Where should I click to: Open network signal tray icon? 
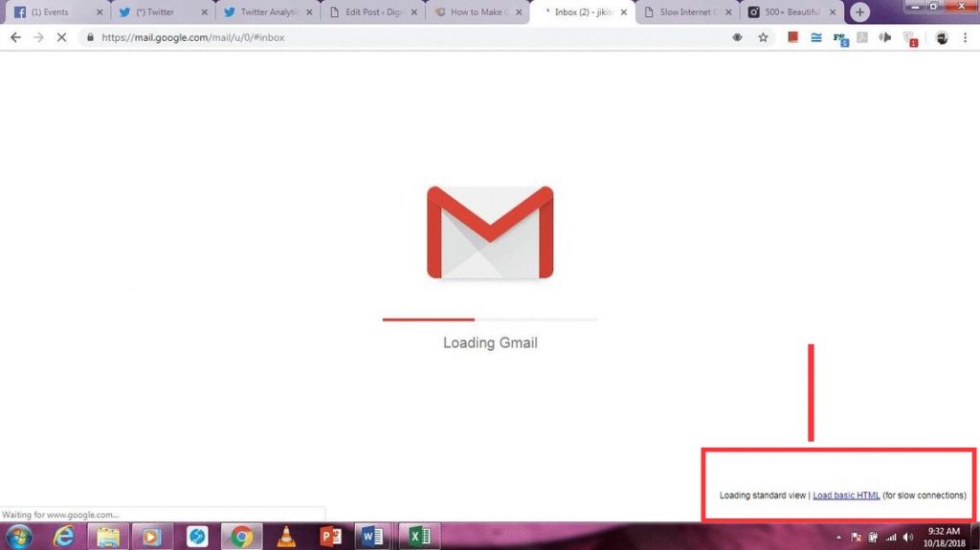(891, 538)
